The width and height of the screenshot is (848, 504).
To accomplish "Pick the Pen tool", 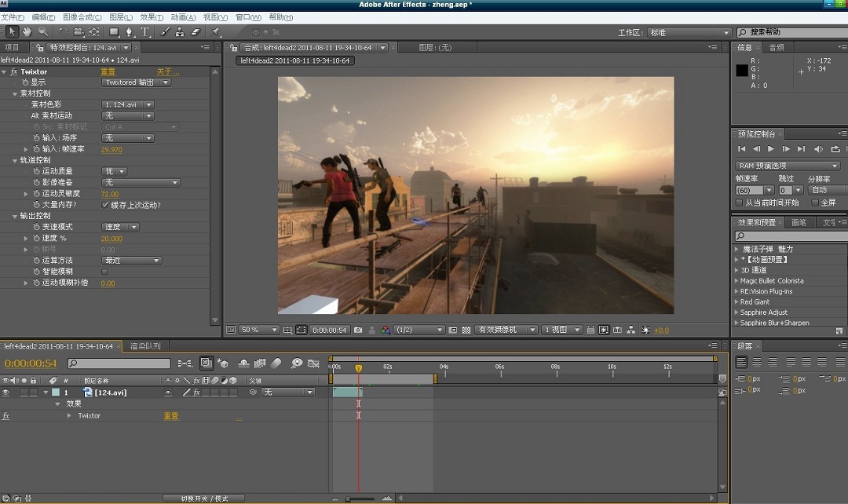I will (x=129, y=32).
